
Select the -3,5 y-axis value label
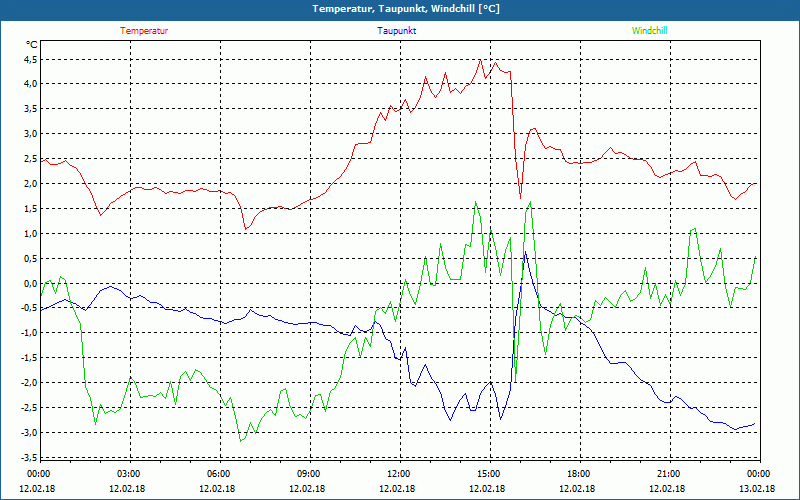pos(28,457)
